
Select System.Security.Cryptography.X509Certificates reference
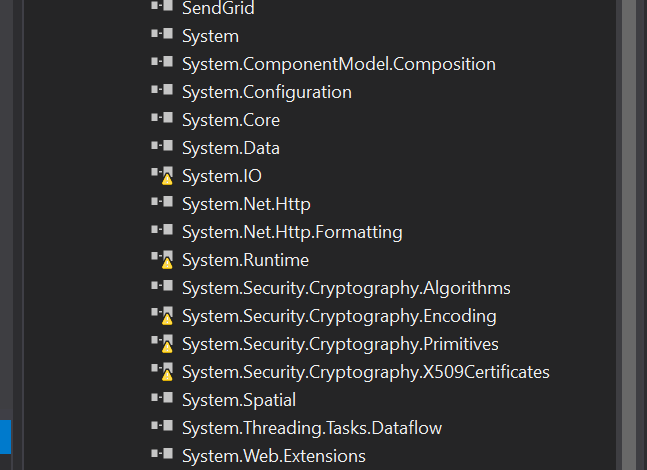366,372
